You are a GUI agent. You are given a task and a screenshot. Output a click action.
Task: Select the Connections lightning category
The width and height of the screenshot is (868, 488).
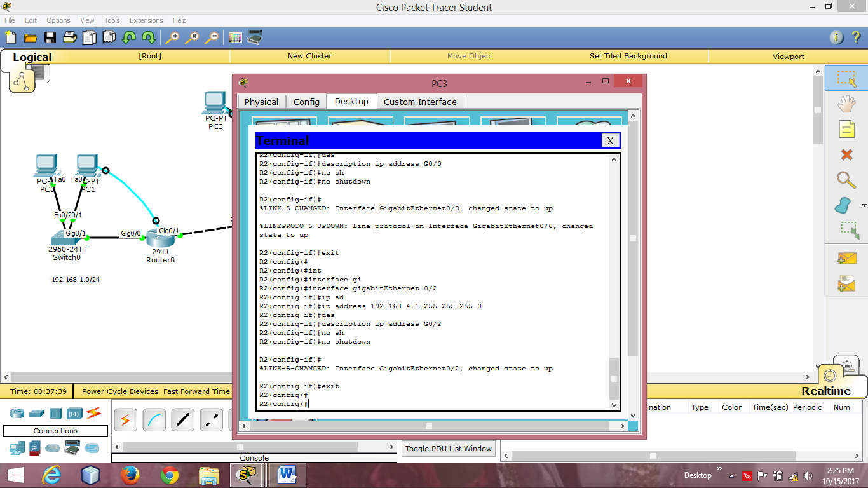click(x=93, y=413)
